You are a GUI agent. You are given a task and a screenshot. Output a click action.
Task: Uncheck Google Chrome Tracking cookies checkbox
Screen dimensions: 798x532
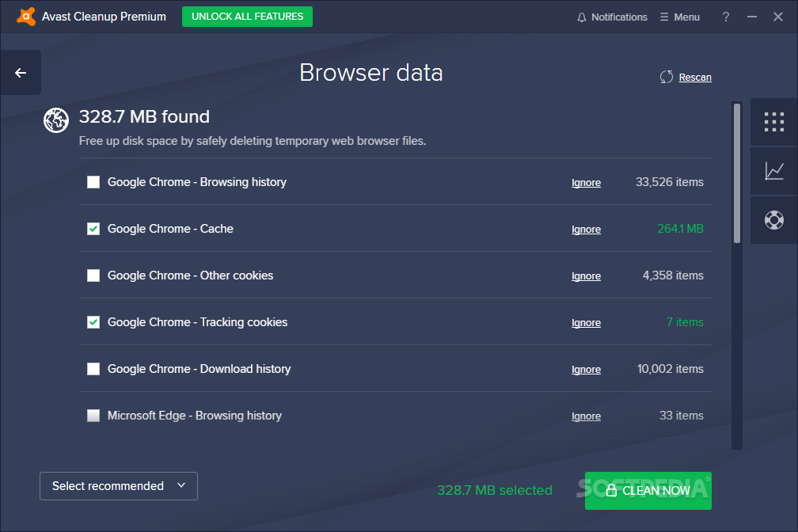coord(93,322)
